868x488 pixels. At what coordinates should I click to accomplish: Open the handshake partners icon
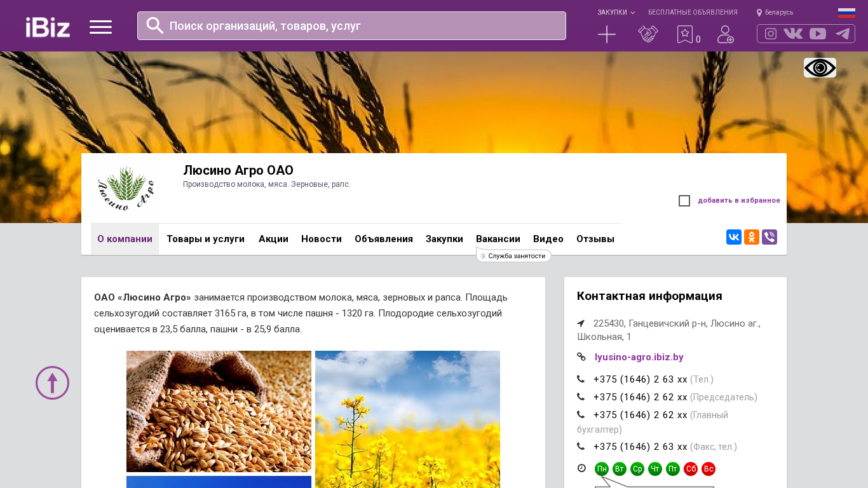[x=648, y=34]
